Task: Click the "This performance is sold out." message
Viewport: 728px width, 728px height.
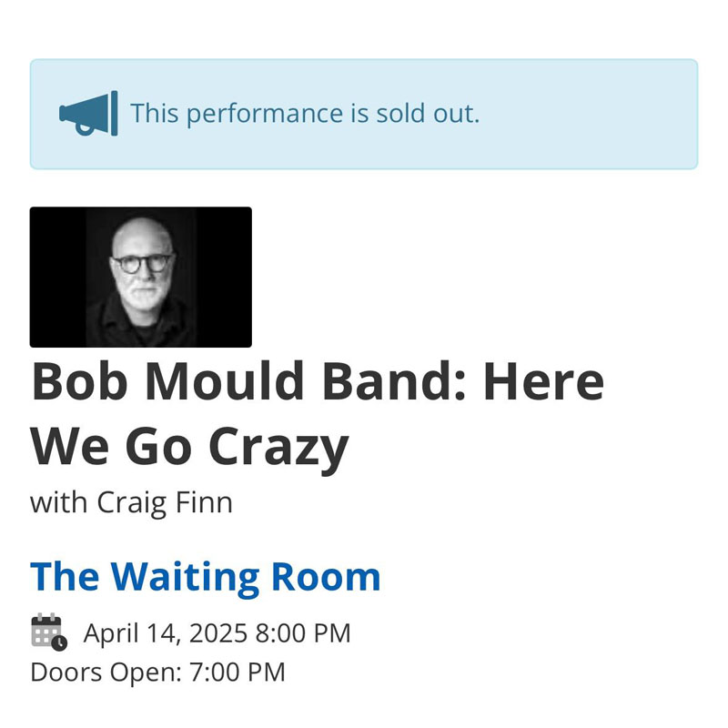Action: [x=304, y=115]
